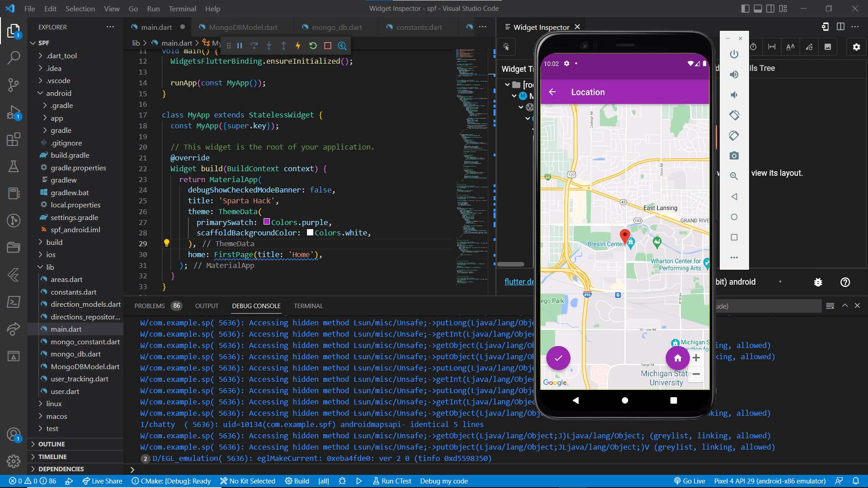Pause the debug session
868x488 pixels.
(x=240, y=46)
